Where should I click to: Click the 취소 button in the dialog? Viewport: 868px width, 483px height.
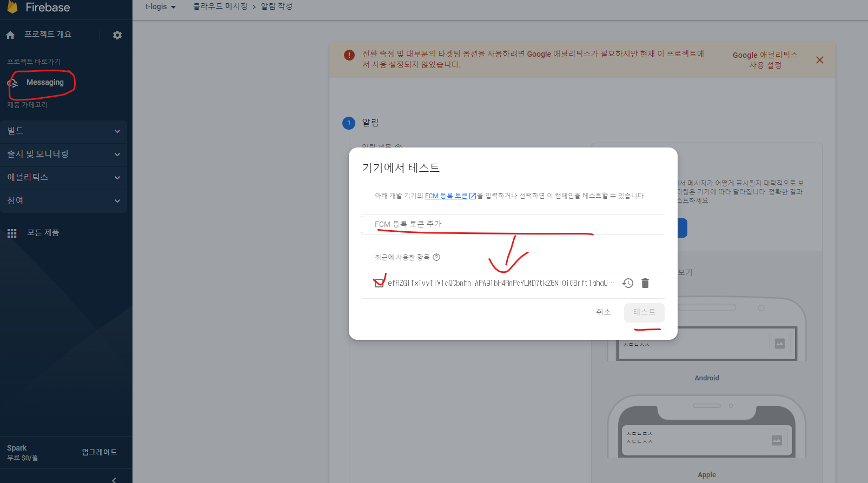604,312
